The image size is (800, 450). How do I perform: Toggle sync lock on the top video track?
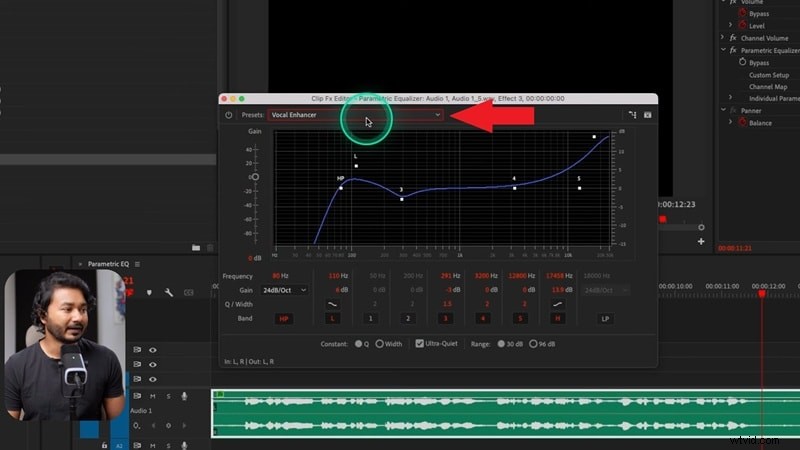coord(137,350)
